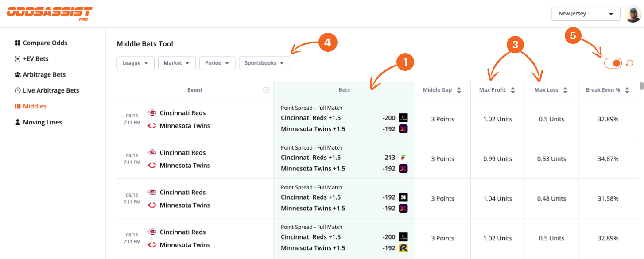Open the League filter dropdown
The height and width of the screenshot is (259, 644).
(x=135, y=63)
